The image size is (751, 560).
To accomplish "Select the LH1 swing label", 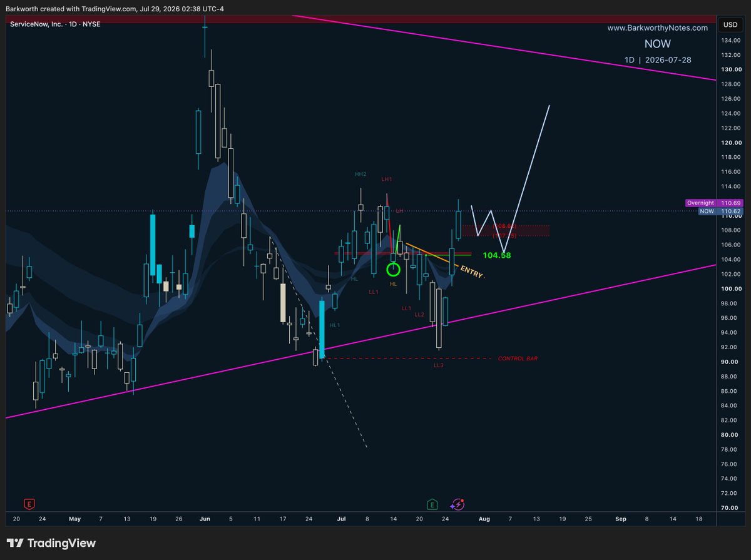I will click(387, 179).
